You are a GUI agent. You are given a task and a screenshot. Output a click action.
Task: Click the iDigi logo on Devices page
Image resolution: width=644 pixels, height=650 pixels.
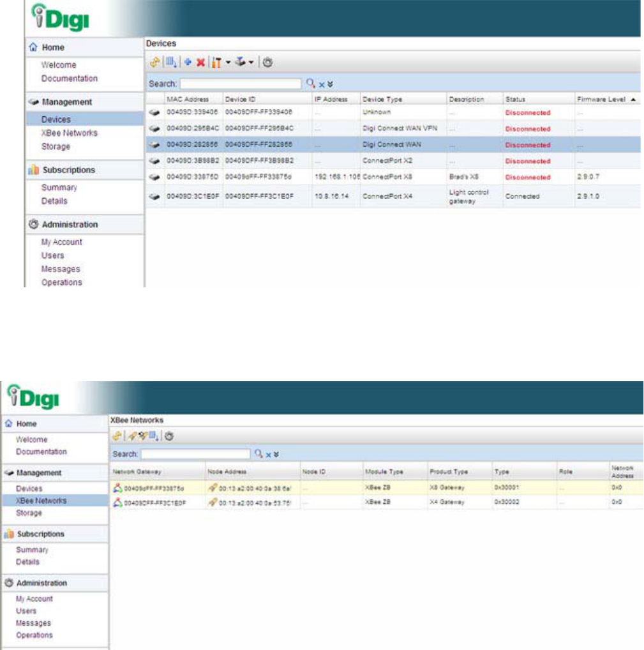61,17
